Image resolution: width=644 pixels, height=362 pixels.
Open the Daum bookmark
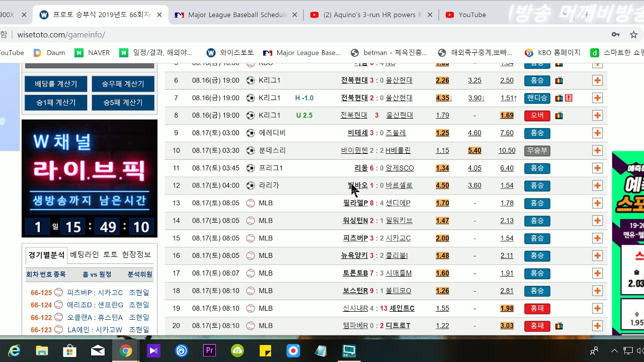pyautogui.click(x=49, y=53)
